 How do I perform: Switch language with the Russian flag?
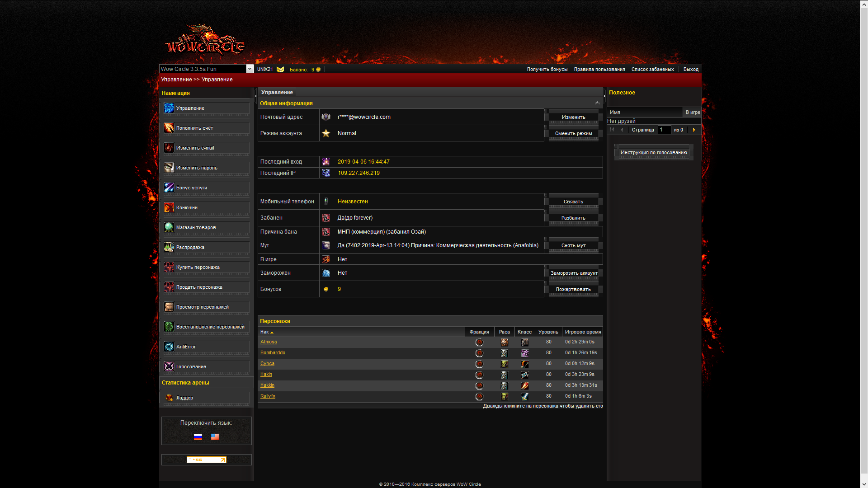click(198, 437)
